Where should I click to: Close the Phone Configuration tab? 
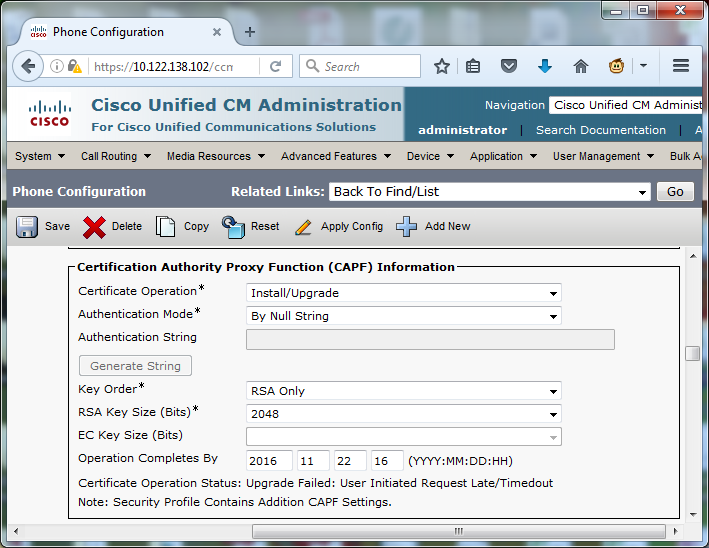(x=217, y=32)
